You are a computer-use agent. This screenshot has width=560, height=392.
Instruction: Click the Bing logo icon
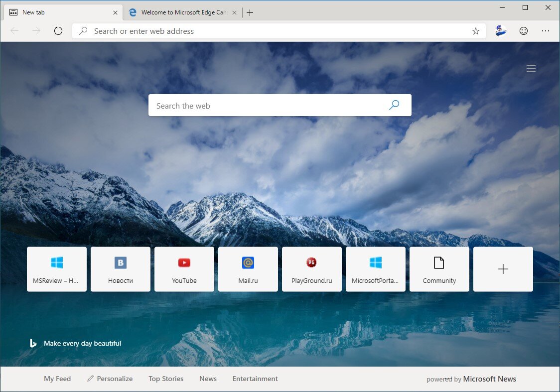pos(33,344)
